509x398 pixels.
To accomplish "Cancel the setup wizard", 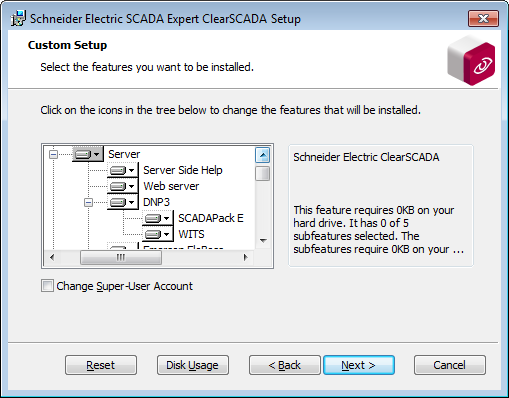I will (x=450, y=365).
